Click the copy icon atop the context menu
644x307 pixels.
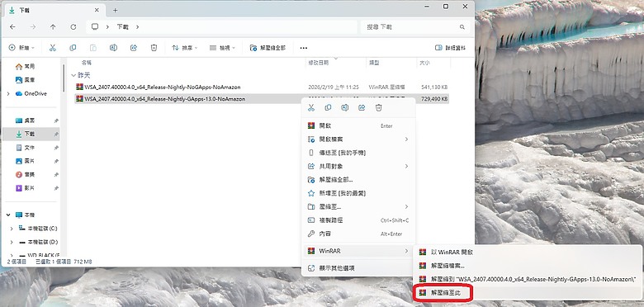tap(328, 107)
